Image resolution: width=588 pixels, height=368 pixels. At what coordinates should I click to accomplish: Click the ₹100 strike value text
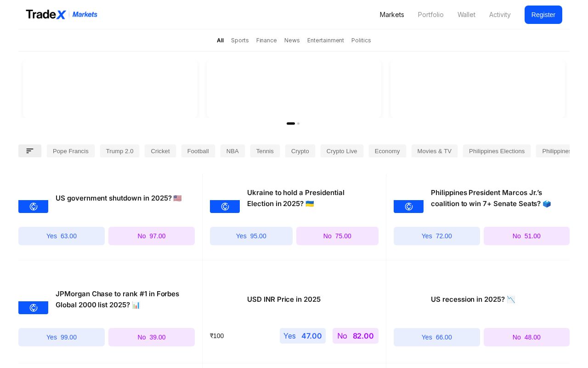[217, 336]
